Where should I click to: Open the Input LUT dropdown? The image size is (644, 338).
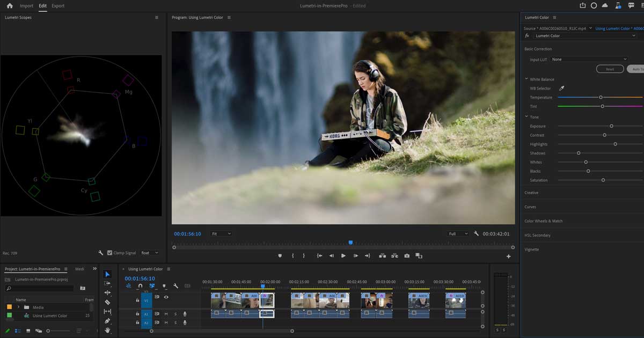click(x=589, y=60)
